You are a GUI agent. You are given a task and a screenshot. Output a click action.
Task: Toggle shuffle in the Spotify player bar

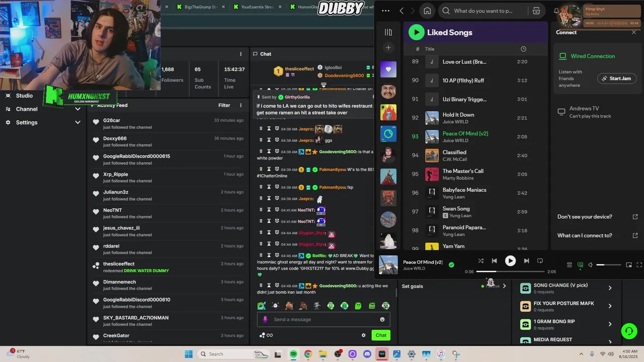click(x=480, y=261)
